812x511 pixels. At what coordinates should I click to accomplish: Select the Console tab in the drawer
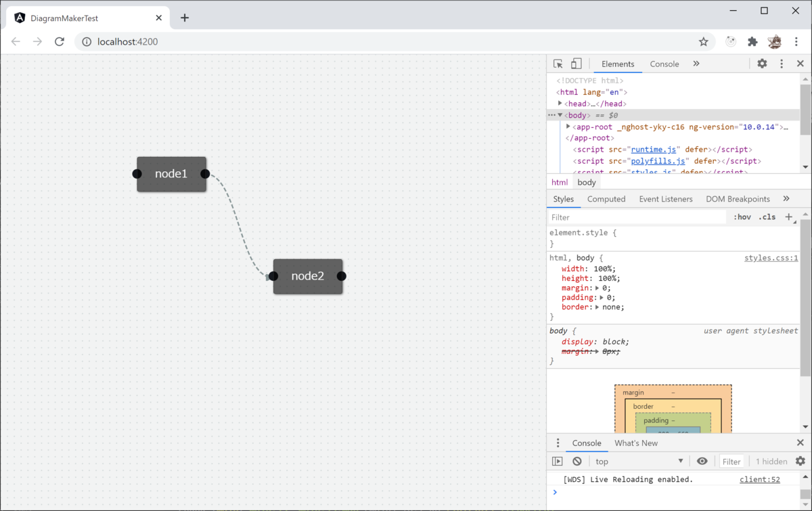[587, 443]
